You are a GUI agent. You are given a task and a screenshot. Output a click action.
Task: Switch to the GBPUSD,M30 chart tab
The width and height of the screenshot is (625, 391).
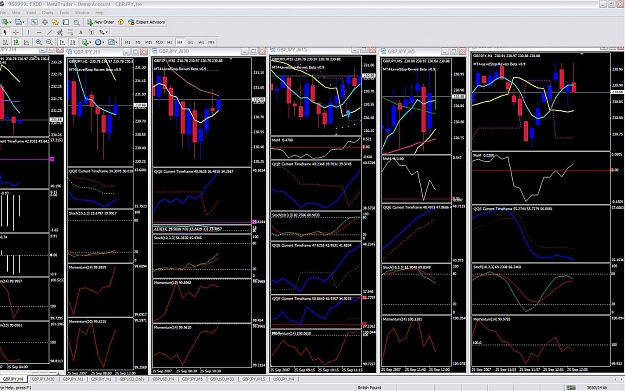[x=222, y=379]
